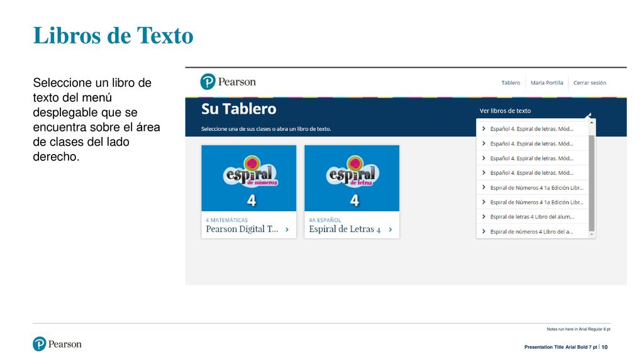Click chevron before Espiral de letras 4 Libro del alum...

[x=484, y=217]
